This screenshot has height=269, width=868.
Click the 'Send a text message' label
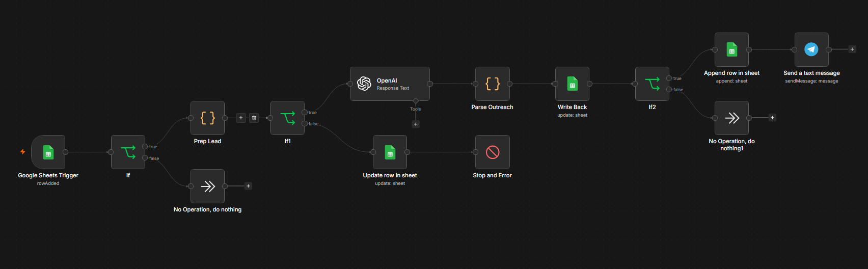click(811, 73)
